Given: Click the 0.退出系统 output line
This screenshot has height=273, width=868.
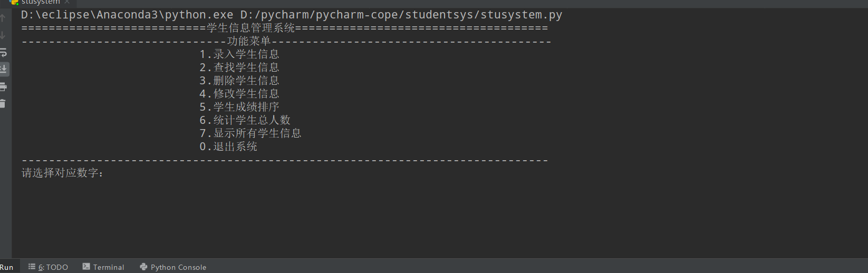Looking at the screenshot, I should 228,147.
